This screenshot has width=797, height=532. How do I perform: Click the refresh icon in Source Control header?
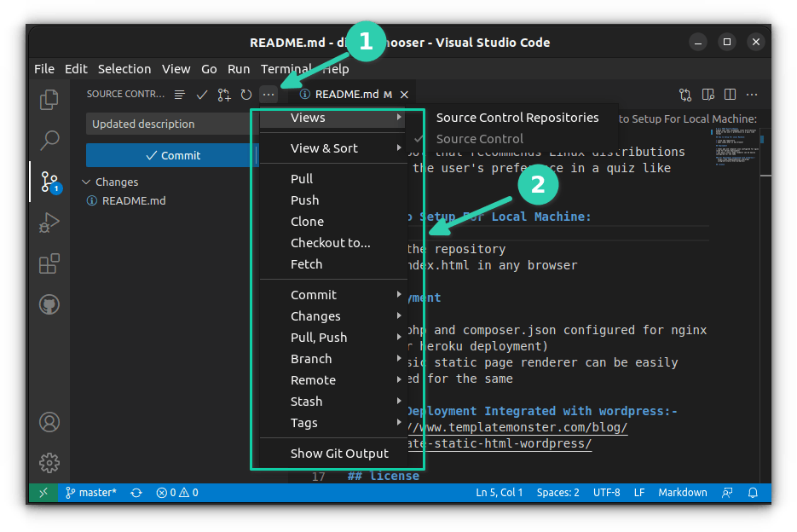246,95
